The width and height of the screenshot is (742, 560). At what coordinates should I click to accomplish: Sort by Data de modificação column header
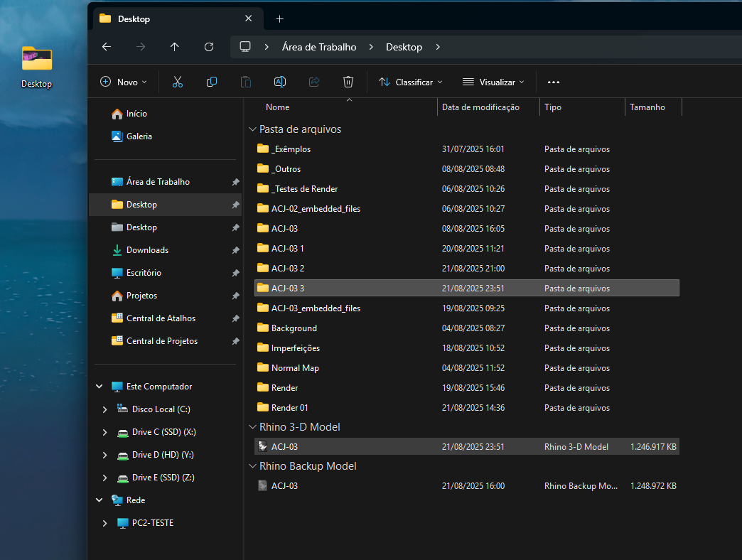click(480, 107)
